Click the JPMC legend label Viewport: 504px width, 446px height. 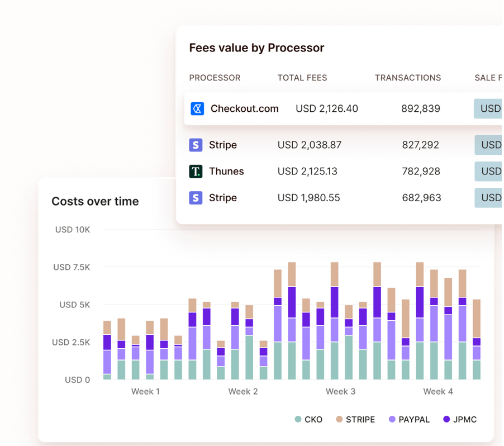pos(465,420)
